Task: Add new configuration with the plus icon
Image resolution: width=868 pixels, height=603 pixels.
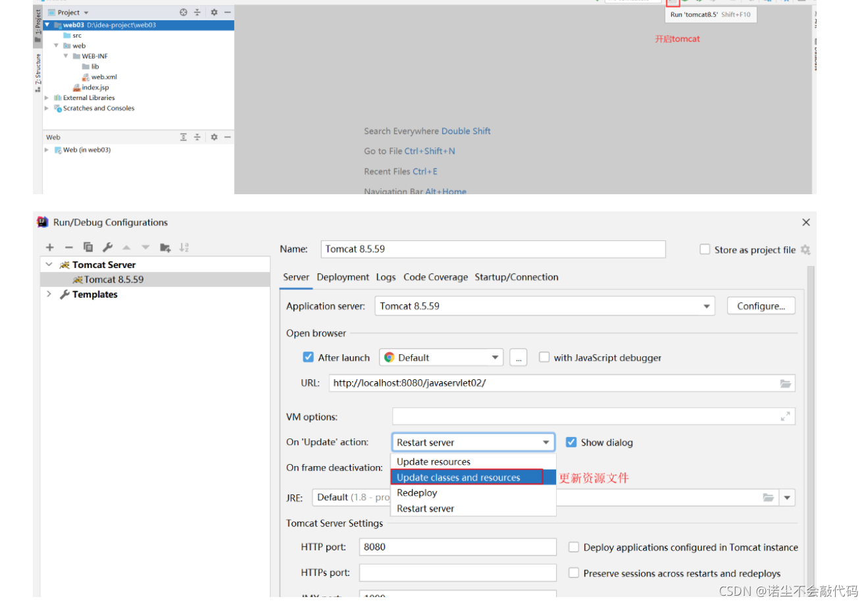Action: coord(50,248)
